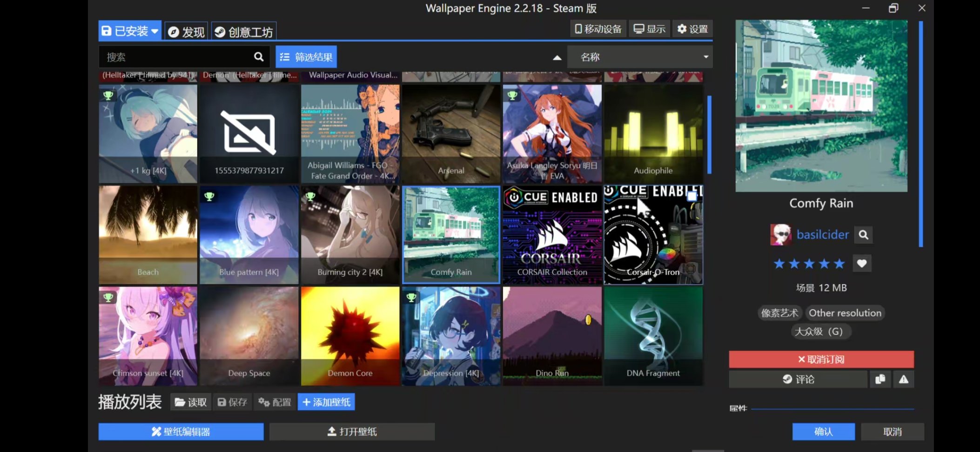The height and width of the screenshot is (452, 980).
Task: Click the basilcider author avatar
Action: point(781,234)
